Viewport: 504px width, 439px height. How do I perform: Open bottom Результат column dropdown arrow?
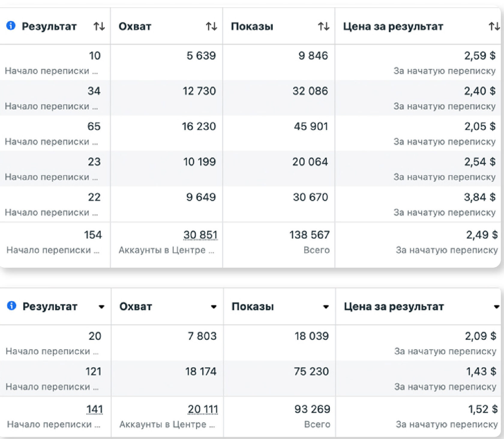coord(101,307)
